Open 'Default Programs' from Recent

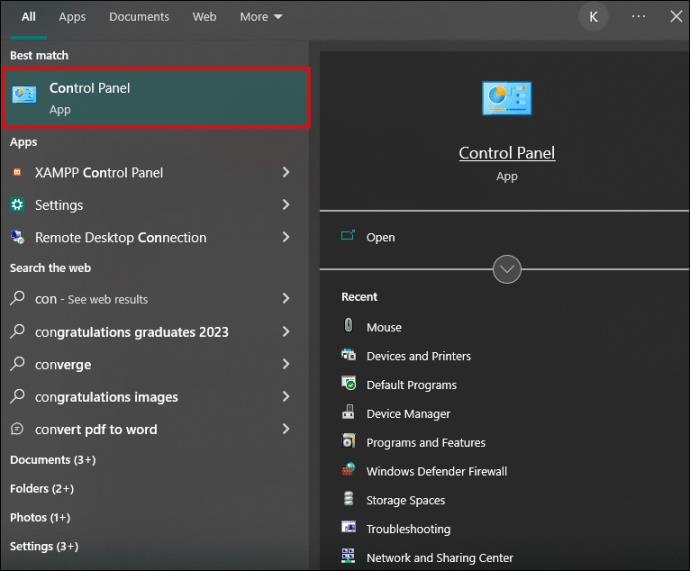point(411,385)
